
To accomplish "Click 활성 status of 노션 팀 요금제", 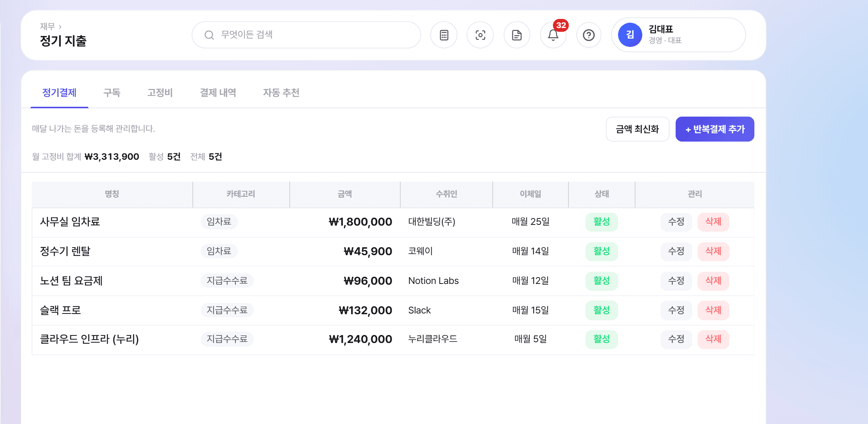I will [x=602, y=281].
